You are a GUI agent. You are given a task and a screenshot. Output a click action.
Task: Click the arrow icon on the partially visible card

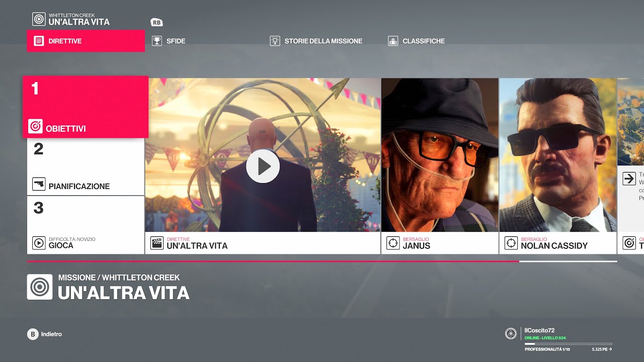click(629, 178)
